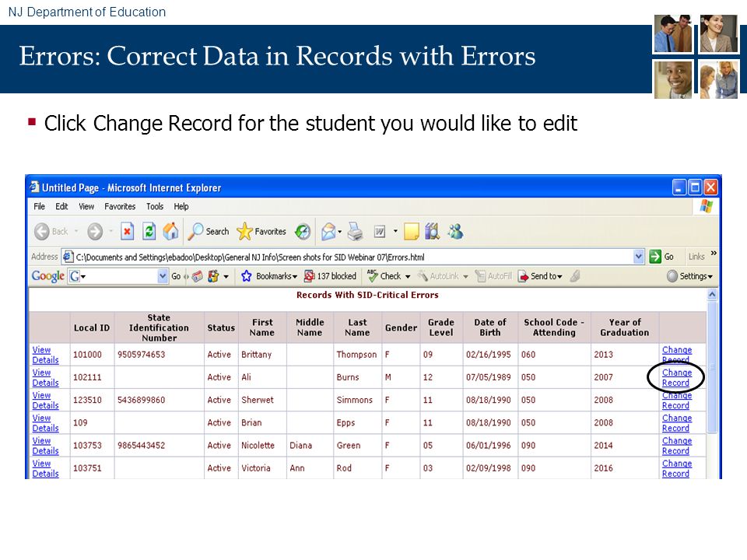
Task: Click the Mail envelope icon
Action: tap(328, 232)
